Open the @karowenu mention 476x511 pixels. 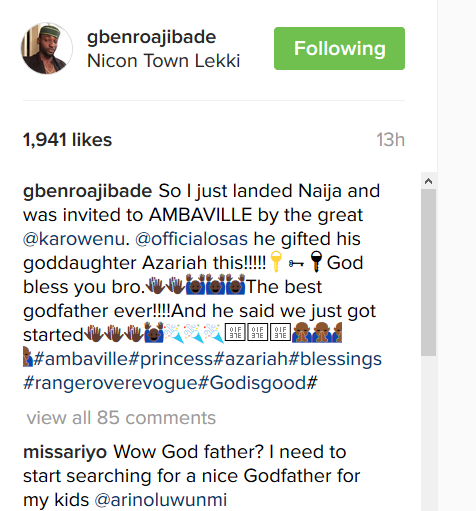click(74, 239)
